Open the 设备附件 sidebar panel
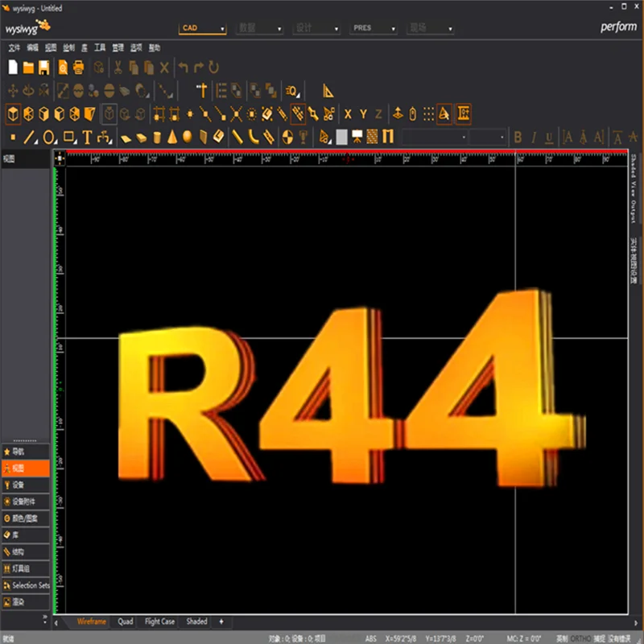The height and width of the screenshot is (644, 644). coord(26,502)
